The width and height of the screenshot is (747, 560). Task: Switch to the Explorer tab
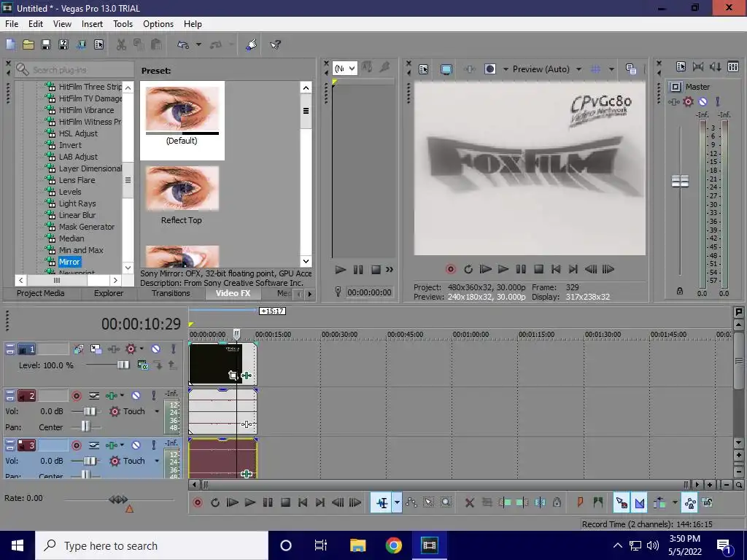(109, 293)
